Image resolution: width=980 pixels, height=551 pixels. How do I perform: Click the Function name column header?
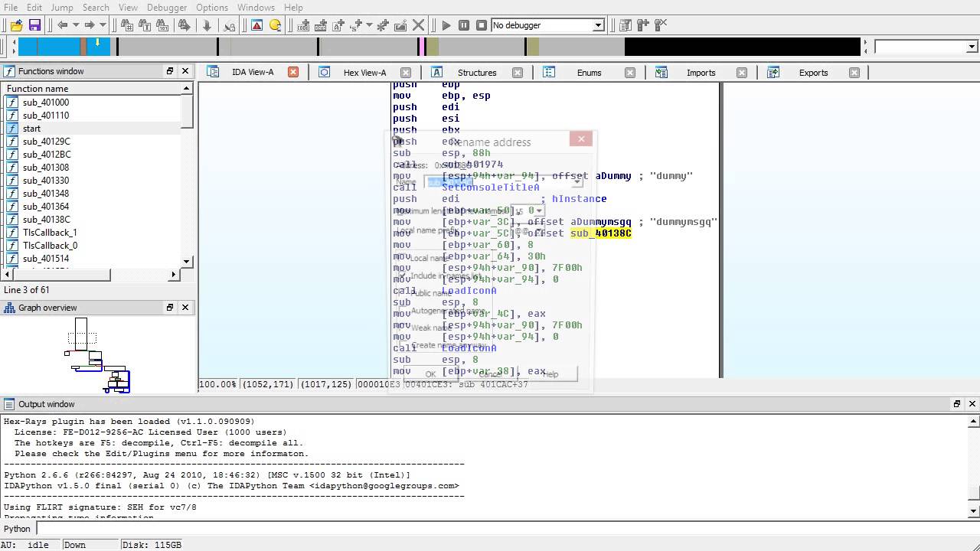(x=92, y=89)
